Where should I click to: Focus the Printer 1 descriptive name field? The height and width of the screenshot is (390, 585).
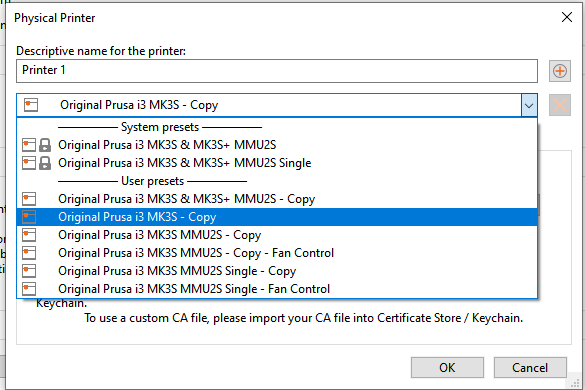[x=277, y=71]
